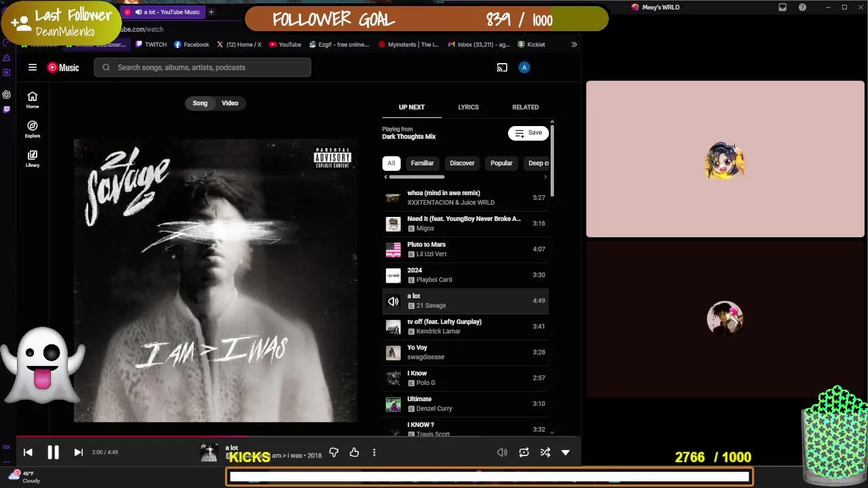
Task: Toggle repeat mode
Action: pyautogui.click(x=524, y=452)
